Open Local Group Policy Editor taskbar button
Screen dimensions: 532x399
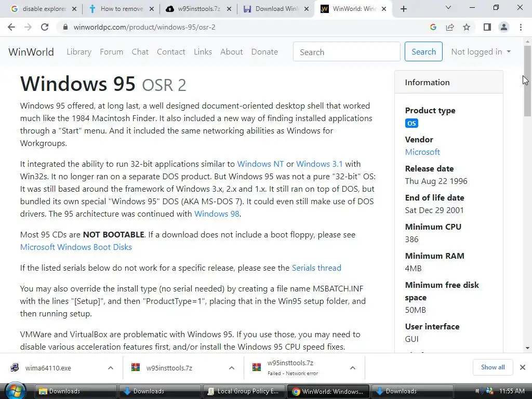[244, 391]
